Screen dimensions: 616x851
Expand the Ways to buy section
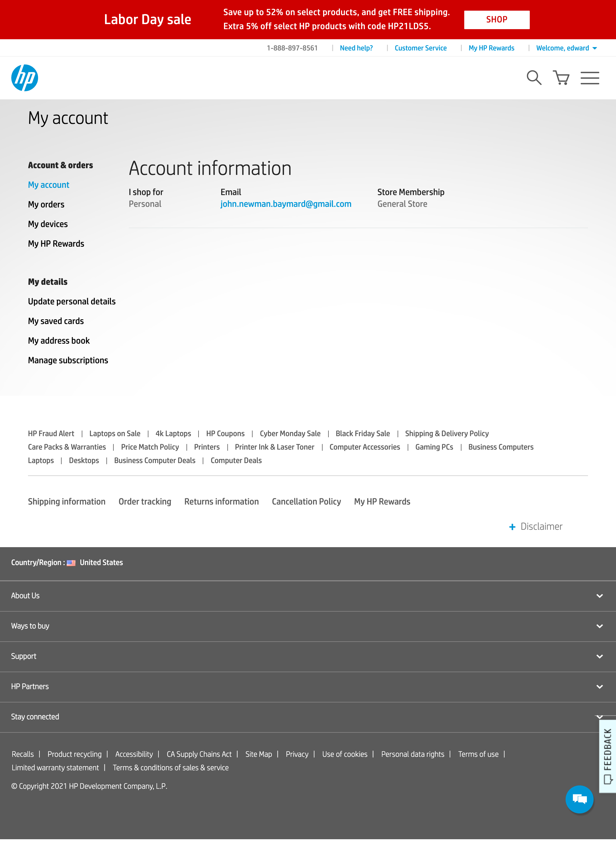[x=599, y=626]
